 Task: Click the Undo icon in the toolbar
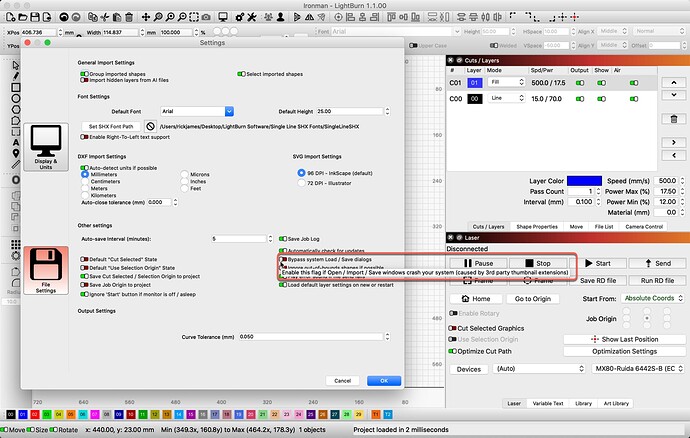tap(64, 17)
